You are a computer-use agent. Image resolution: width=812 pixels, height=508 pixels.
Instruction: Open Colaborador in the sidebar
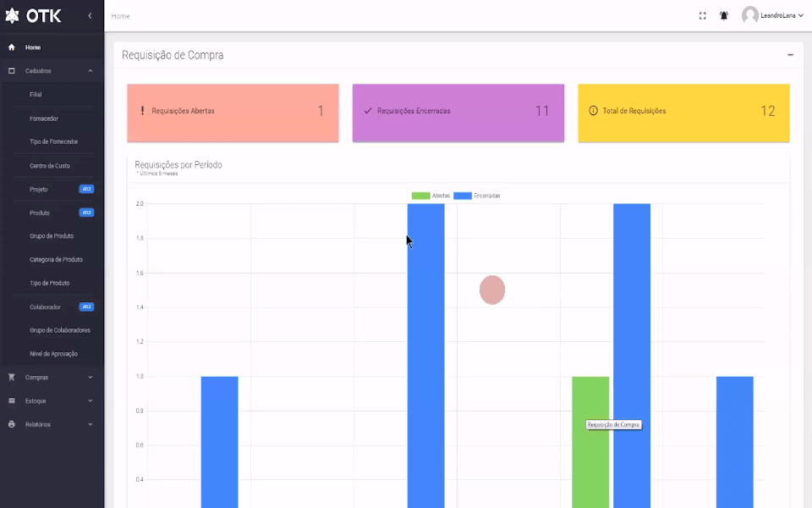pyautogui.click(x=45, y=306)
